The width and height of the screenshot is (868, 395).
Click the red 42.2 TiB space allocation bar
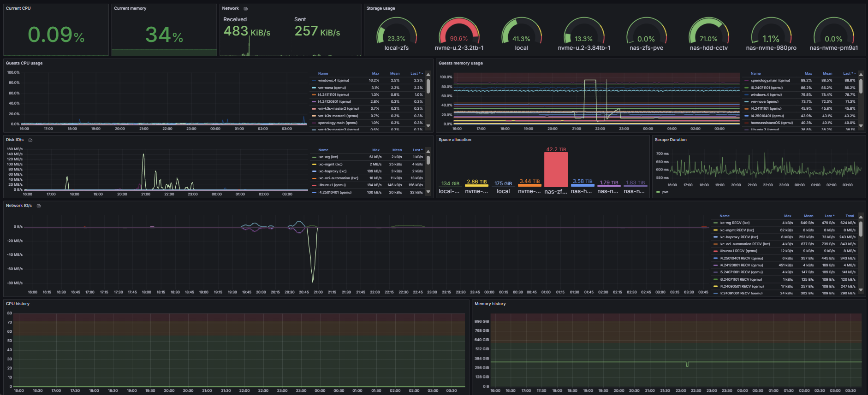click(x=556, y=170)
